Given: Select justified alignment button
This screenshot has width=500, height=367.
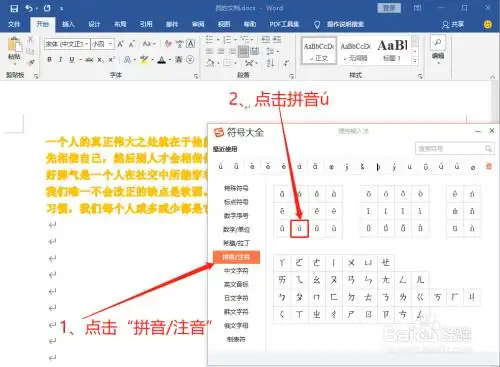Looking at the screenshot, I should point(244,51).
